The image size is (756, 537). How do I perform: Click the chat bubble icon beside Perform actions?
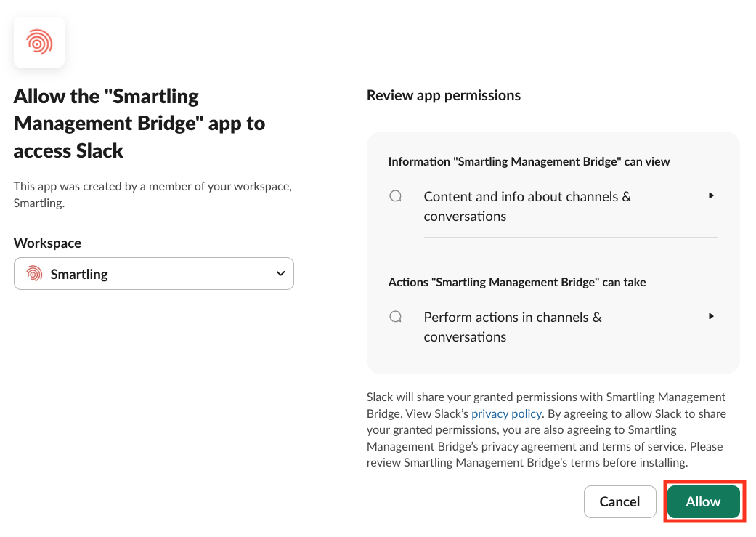point(395,317)
